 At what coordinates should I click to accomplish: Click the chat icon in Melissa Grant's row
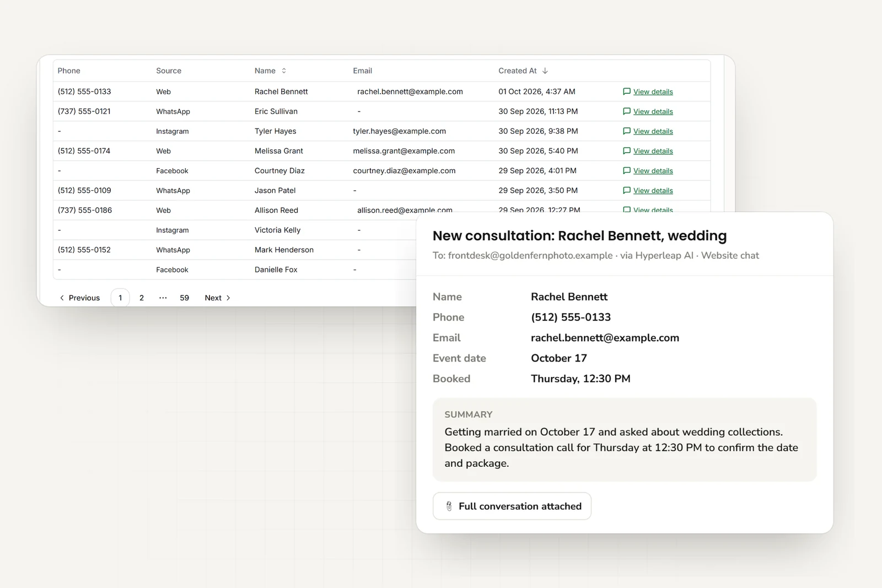627,151
